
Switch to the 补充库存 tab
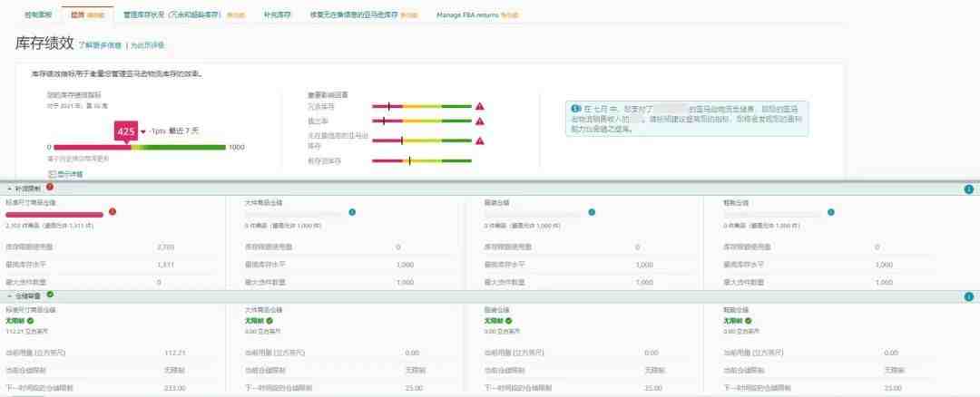click(277, 14)
